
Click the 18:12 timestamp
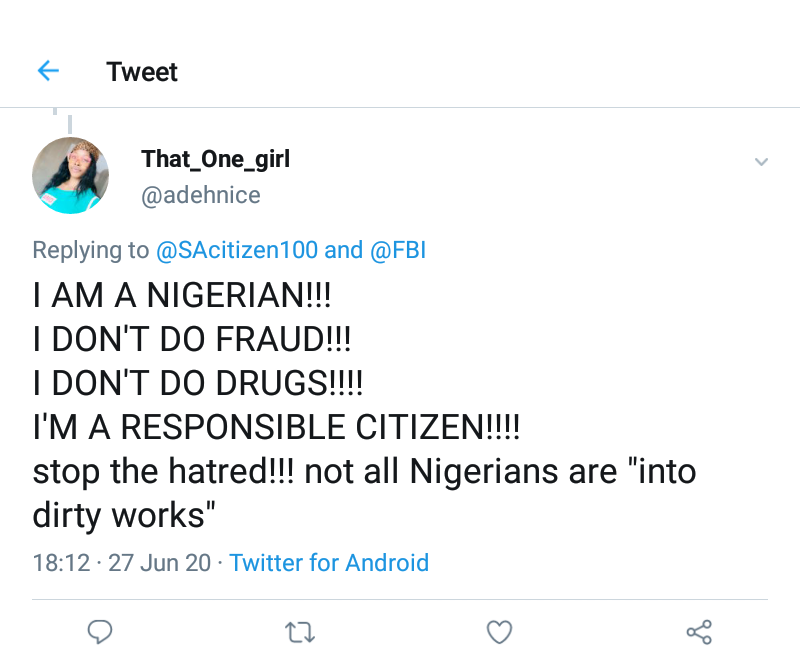point(61,563)
